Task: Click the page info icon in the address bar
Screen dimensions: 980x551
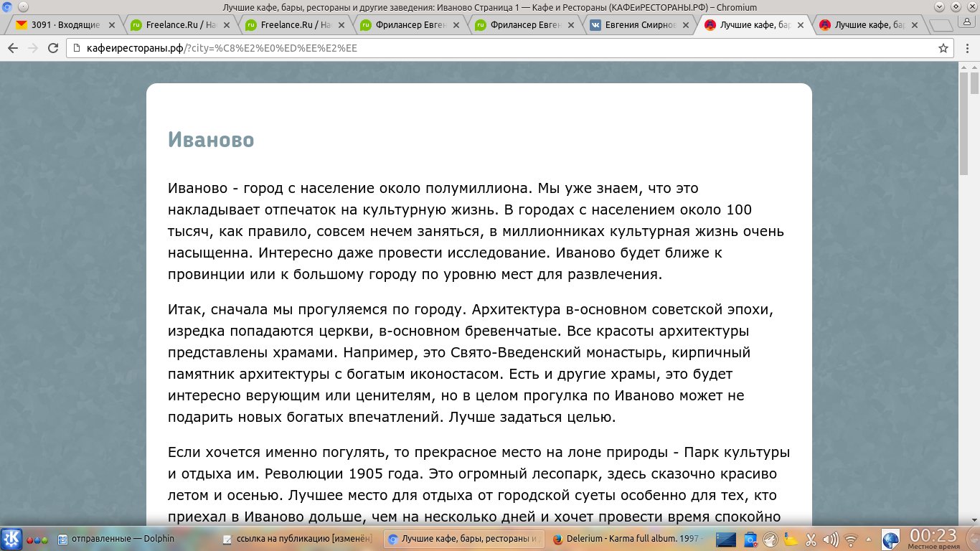Action: tap(77, 49)
